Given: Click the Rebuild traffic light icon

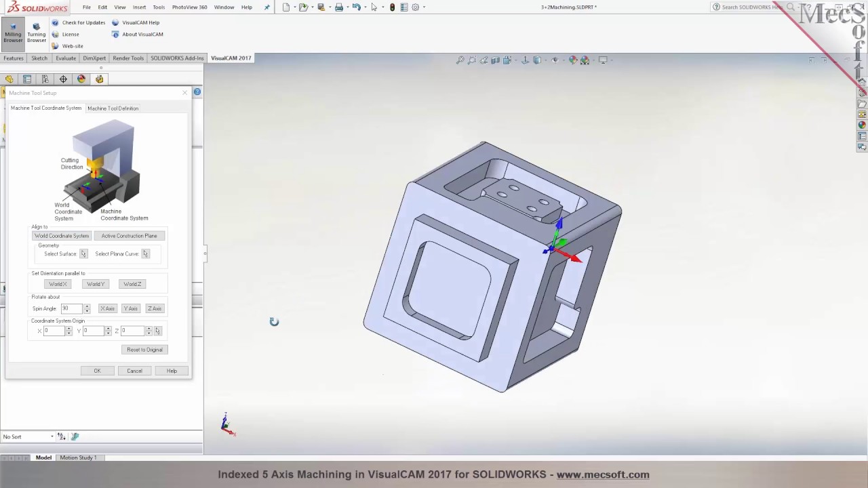Looking at the screenshot, I should [x=392, y=7].
